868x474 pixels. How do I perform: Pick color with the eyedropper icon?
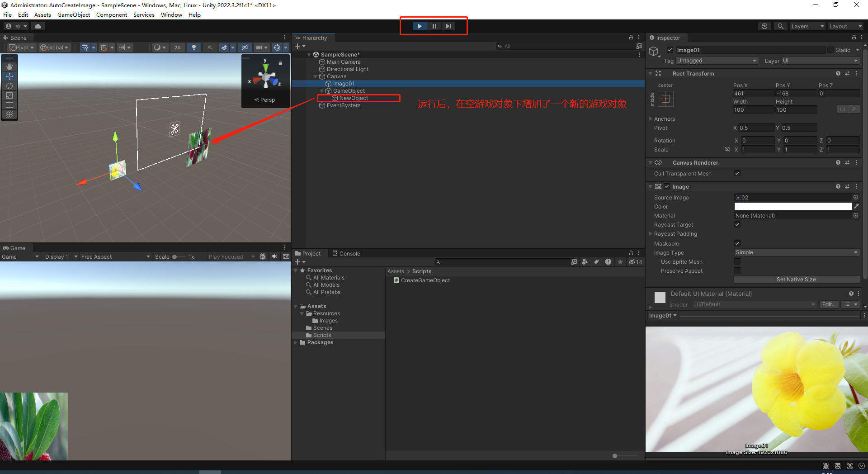[x=856, y=206]
